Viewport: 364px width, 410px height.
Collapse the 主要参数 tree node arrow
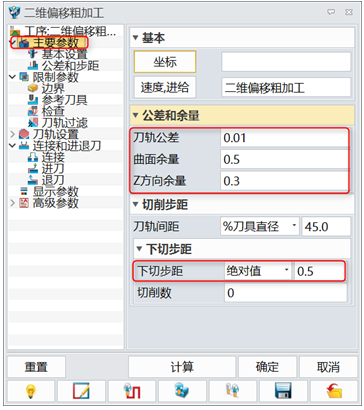12,43
